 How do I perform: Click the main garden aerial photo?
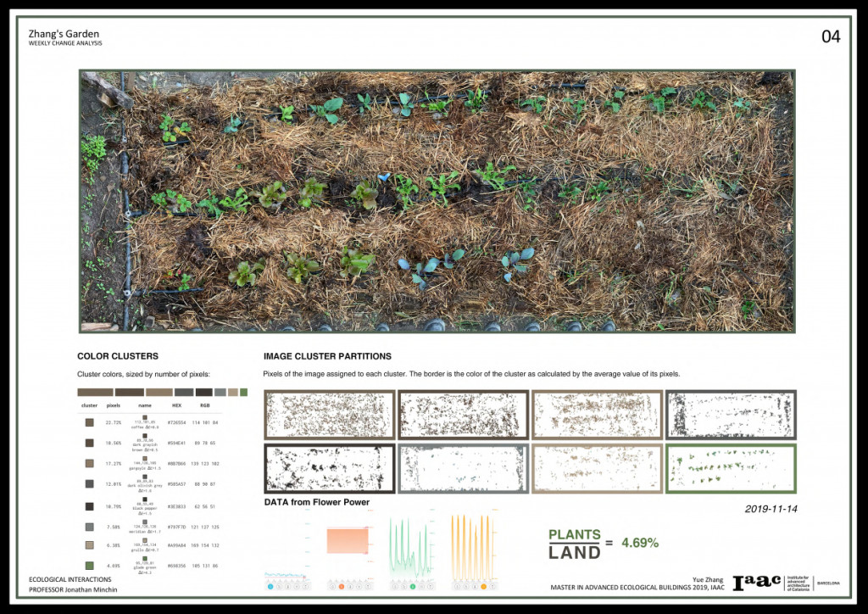tap(437, 201)
